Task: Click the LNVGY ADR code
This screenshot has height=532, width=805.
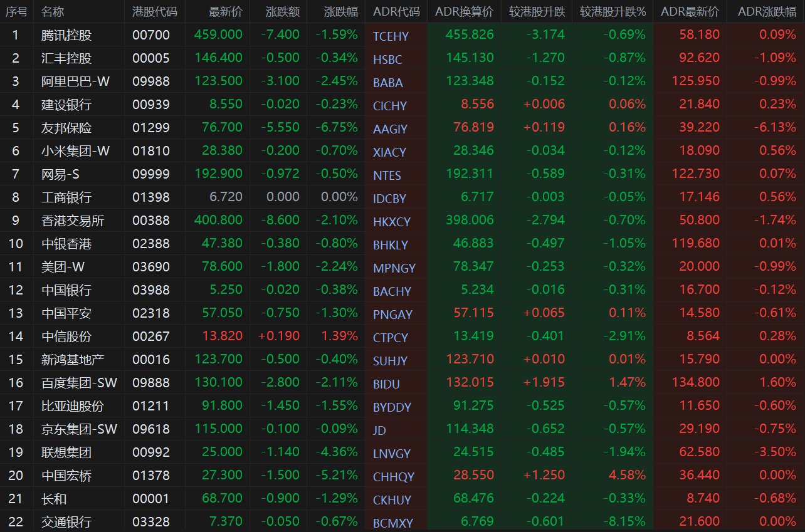Action: click(x=392, y=454)
